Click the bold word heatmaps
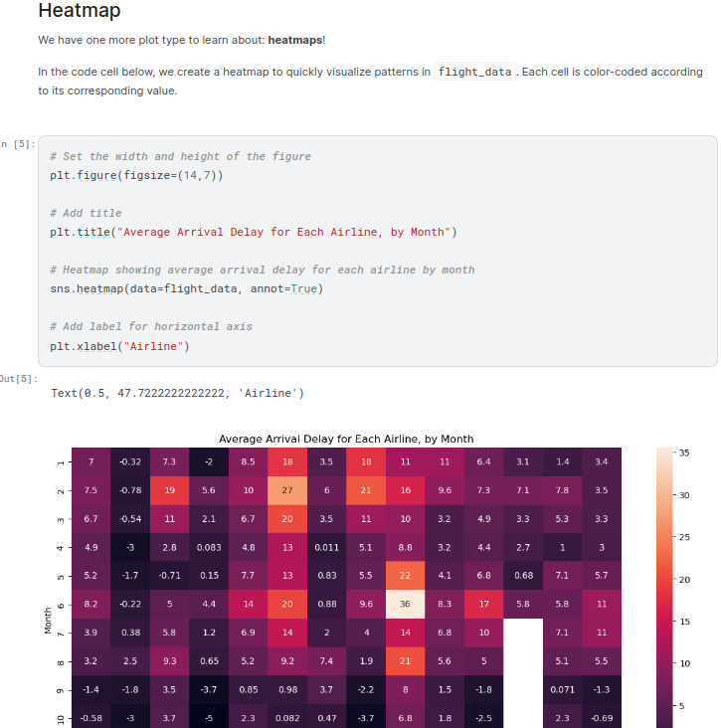 (x=294, y=40)
